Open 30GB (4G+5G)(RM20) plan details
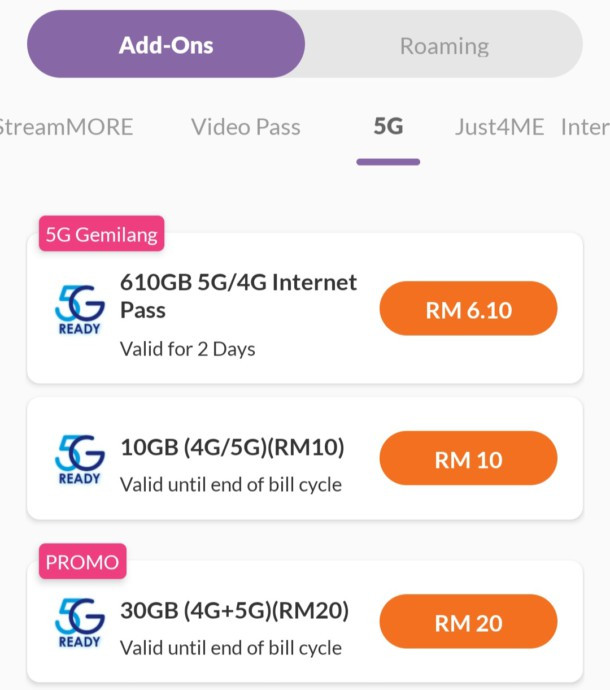The width and height of the screenshot is (610, 690). click(234, 611)
